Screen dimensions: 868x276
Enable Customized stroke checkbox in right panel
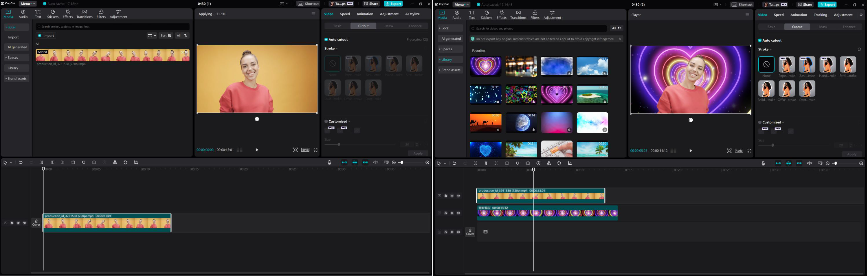point(760,122)
